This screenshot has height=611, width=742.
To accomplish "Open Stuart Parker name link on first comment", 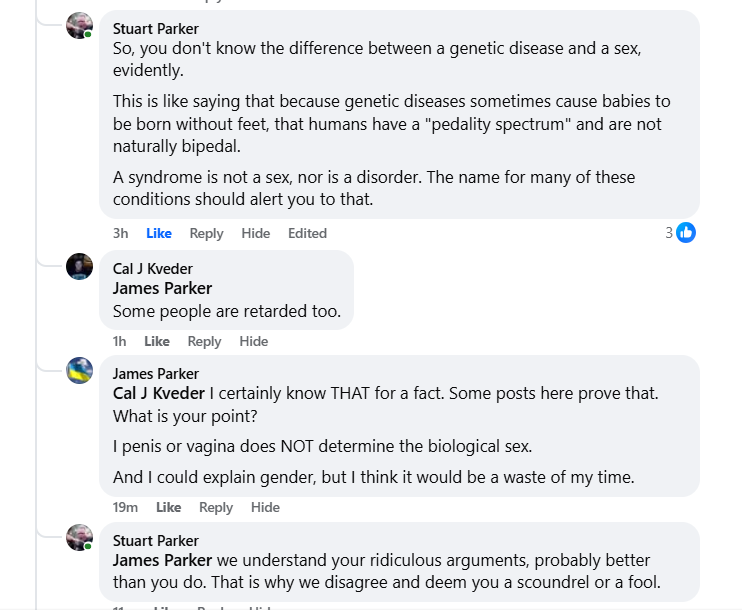I will click(155, 28).
